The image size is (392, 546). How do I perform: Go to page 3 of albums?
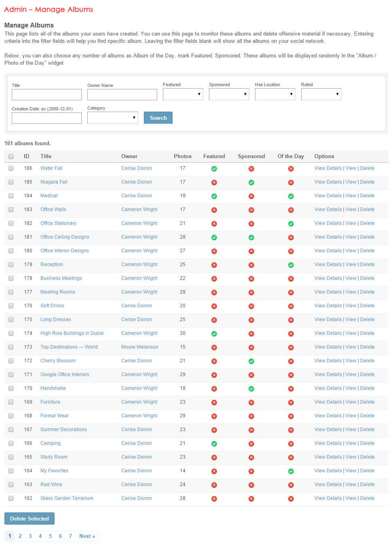pyautogui.click(x=30, y=536)
